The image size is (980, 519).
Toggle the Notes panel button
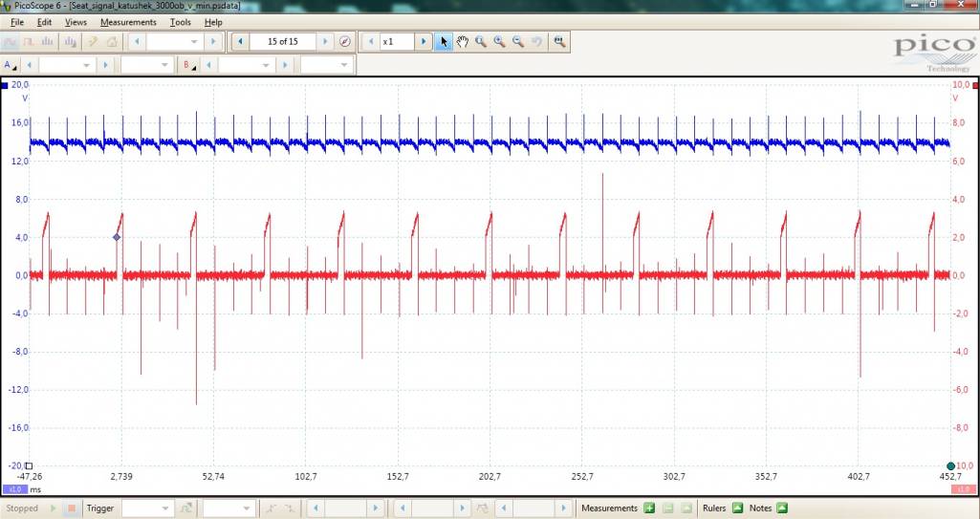(781, 508)
